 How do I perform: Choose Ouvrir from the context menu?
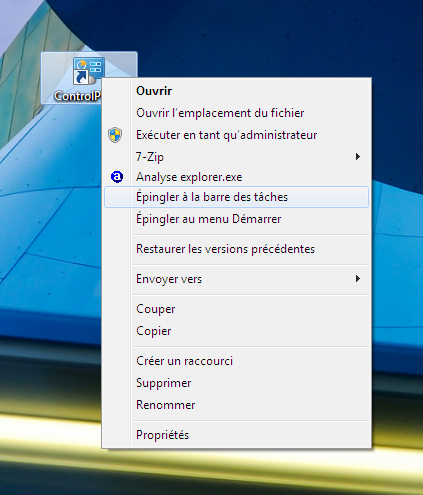[x=236, y=91]
